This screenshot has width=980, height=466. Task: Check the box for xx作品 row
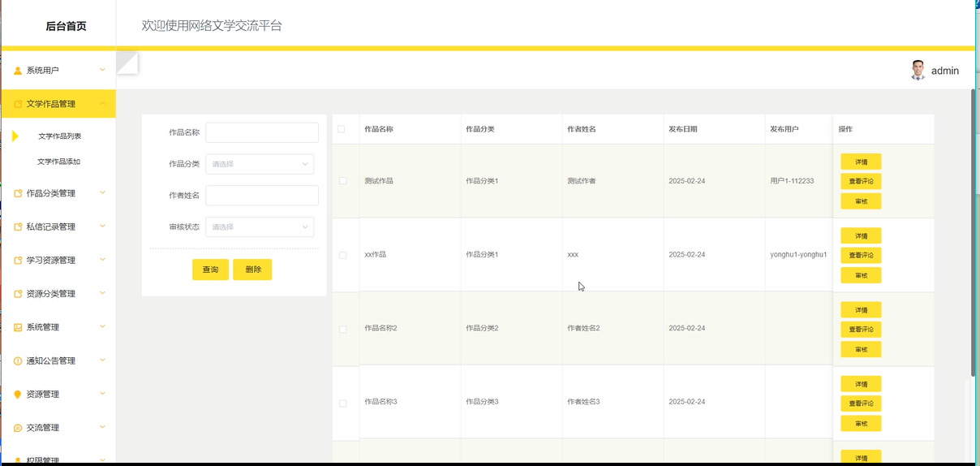[x=342, y=255]
